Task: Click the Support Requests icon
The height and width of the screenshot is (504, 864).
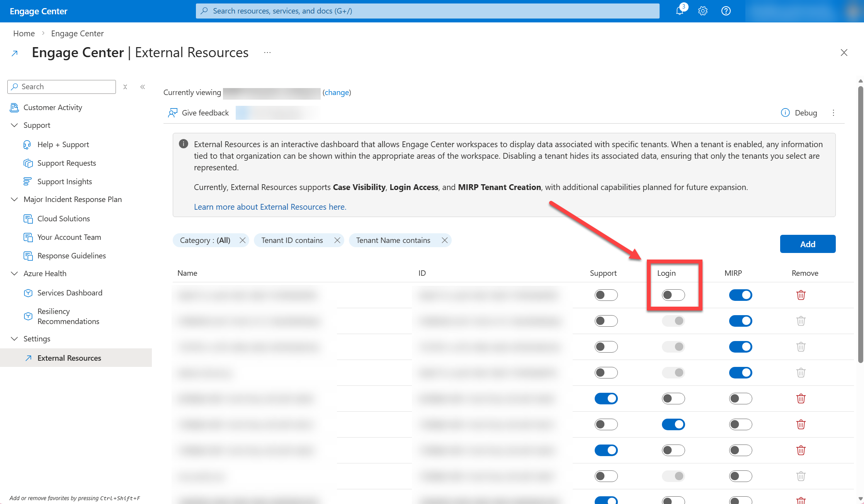Action: pyautogui.click(x=28, y=163)
